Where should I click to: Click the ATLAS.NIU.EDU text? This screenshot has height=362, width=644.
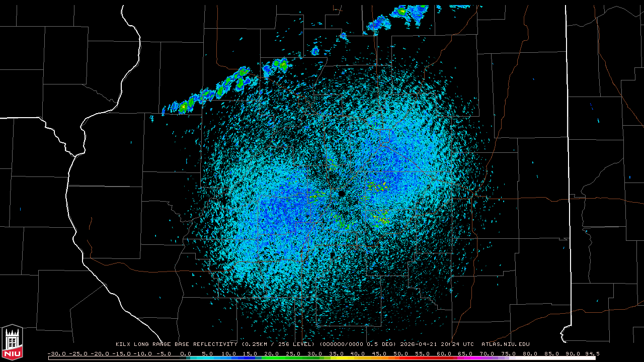pyautogui.click(x=505, y=344)
